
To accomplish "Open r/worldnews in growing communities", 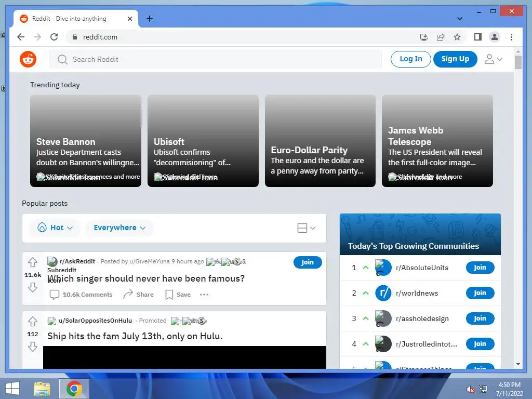I will [417, 293].
